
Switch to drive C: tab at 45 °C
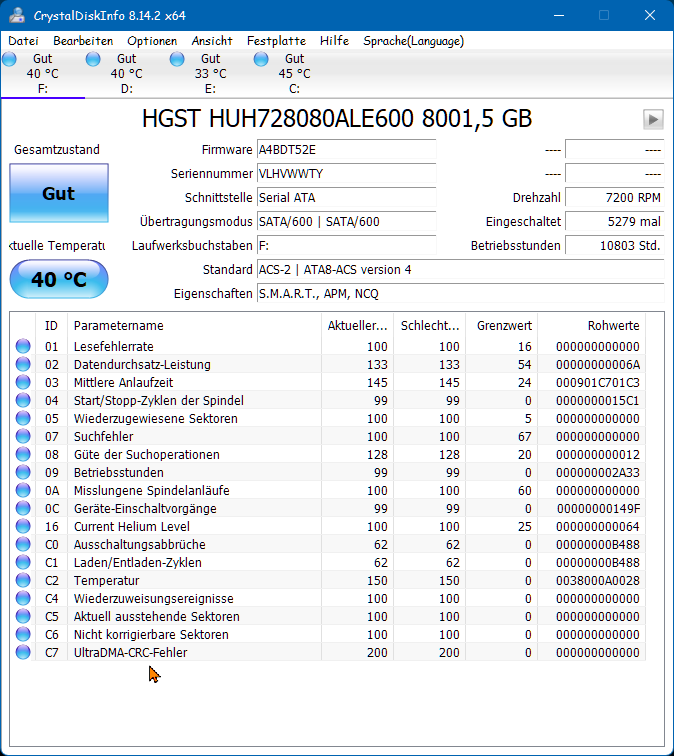point(295,74)
